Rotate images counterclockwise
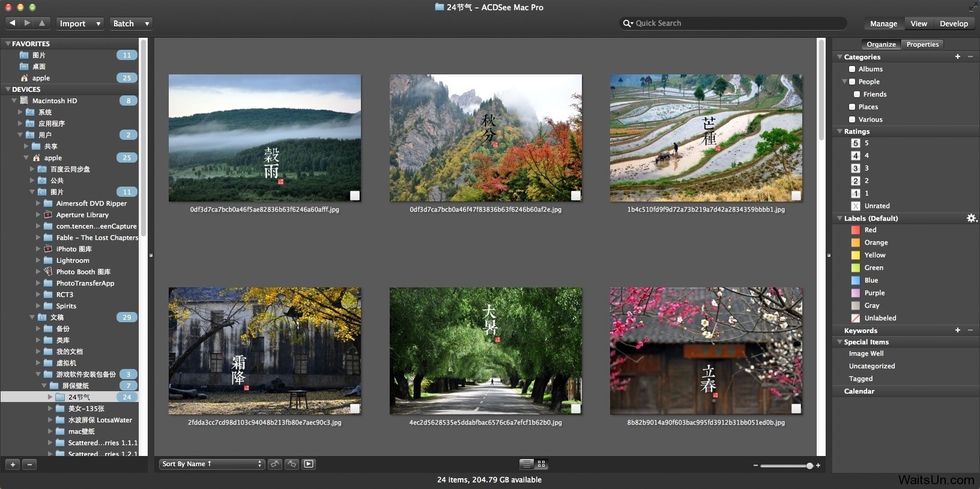 point(275,464)
